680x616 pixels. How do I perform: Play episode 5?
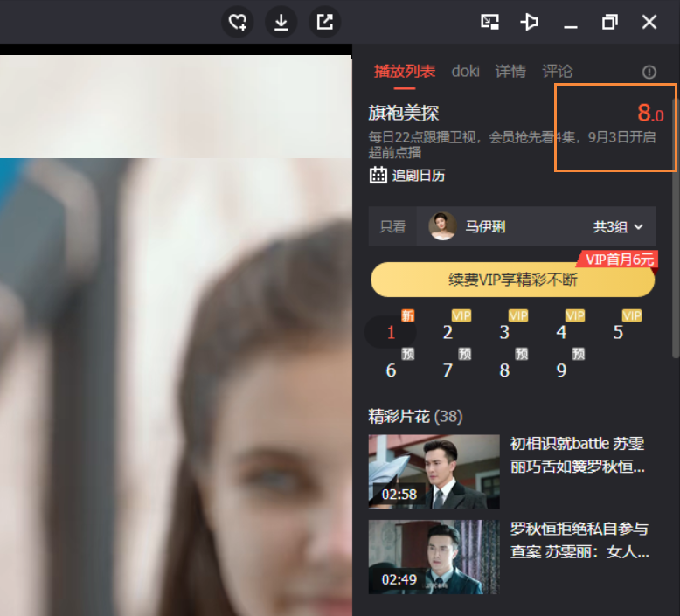click(x=618, y=332)
